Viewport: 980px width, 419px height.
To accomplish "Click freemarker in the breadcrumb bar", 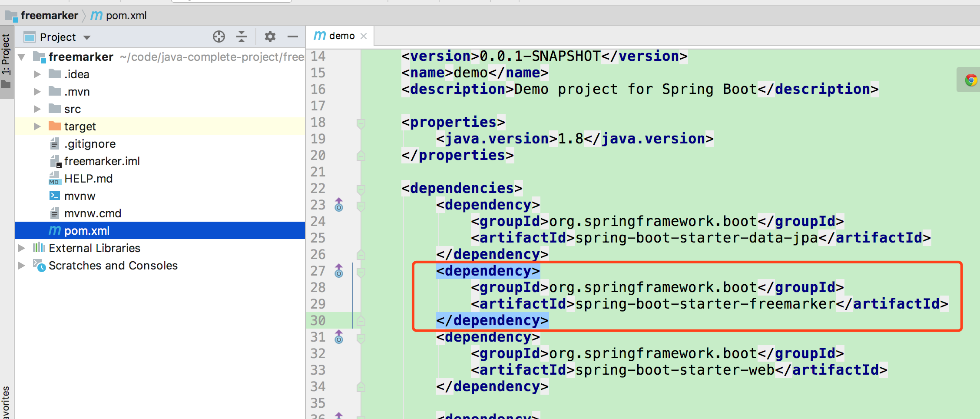I will click(49, 16).
